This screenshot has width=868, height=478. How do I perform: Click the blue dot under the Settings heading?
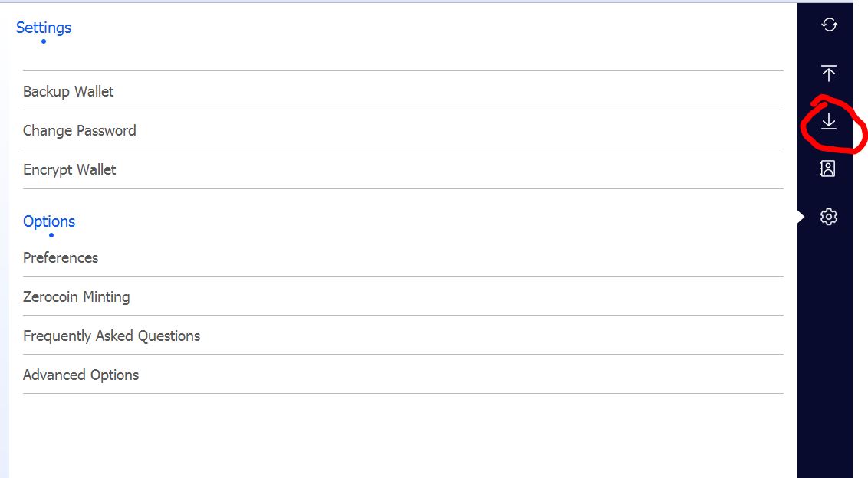tap(44, 41)
